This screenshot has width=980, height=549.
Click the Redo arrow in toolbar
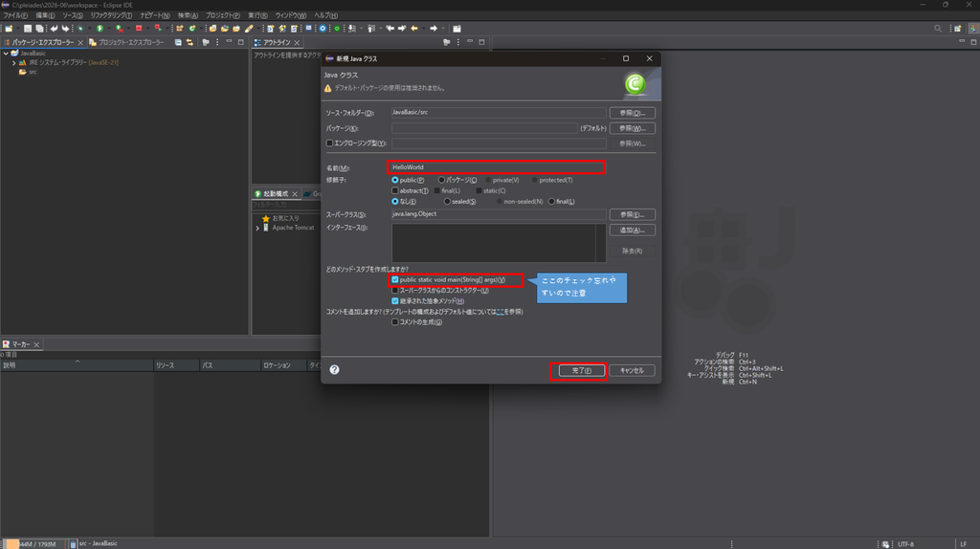tap(65, 28)
